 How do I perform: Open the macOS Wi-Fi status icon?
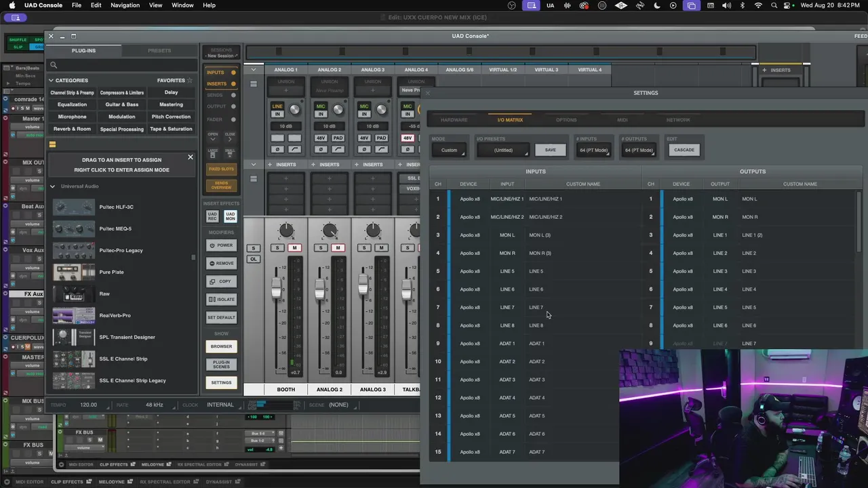757,5
